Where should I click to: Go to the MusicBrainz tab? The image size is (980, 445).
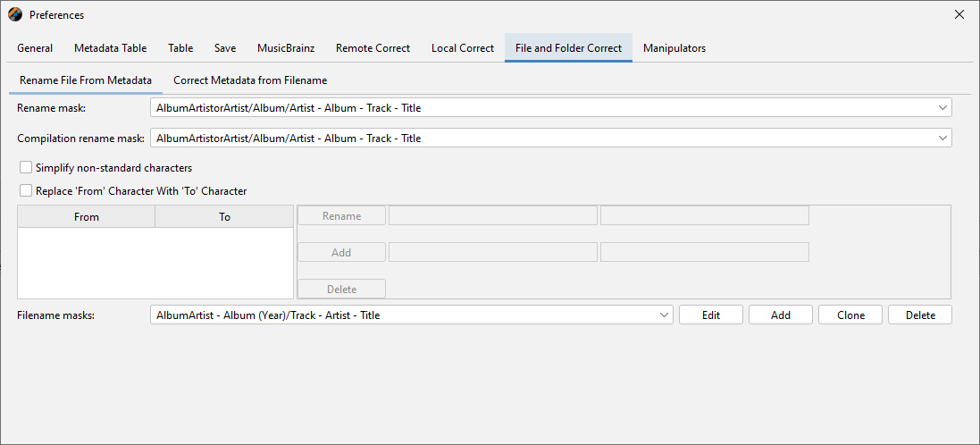click(x=285, y=48)
